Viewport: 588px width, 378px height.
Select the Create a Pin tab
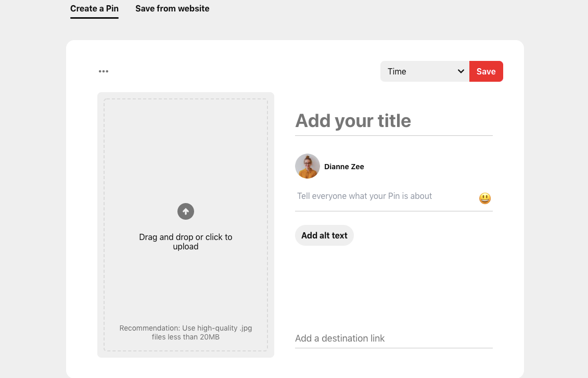(94, 8)
